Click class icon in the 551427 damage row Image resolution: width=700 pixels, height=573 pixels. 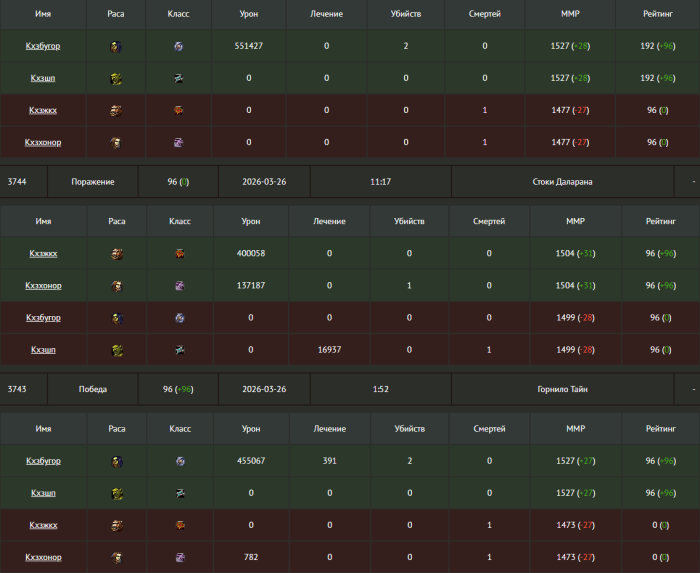179,46
